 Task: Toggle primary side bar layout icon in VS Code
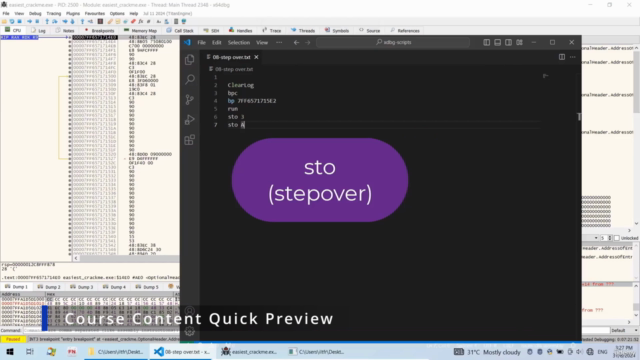[487, 42]
